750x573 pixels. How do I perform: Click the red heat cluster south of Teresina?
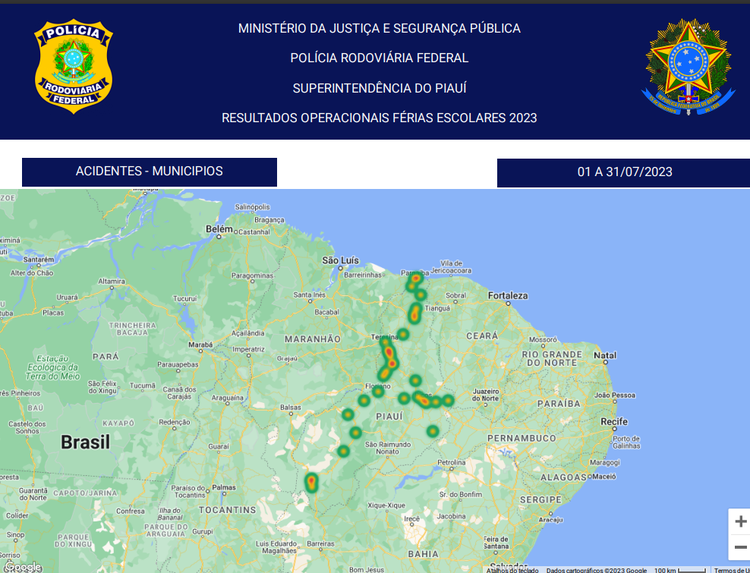click(389, 354)
